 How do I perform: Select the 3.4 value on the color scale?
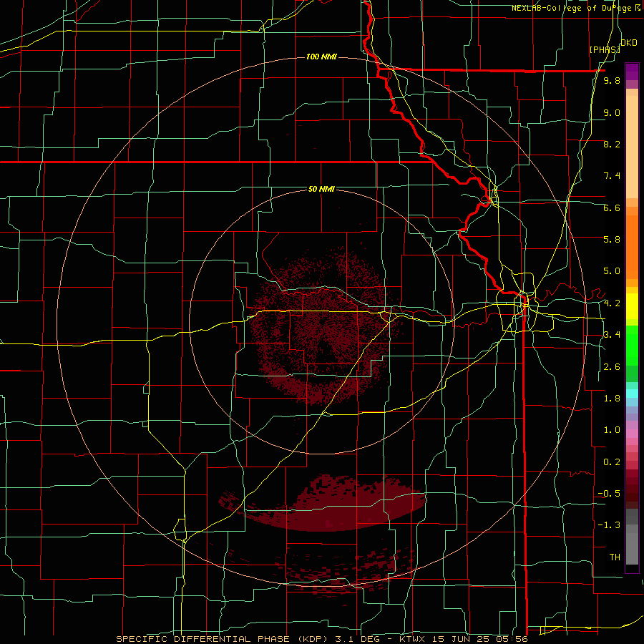tap(612, 335)
